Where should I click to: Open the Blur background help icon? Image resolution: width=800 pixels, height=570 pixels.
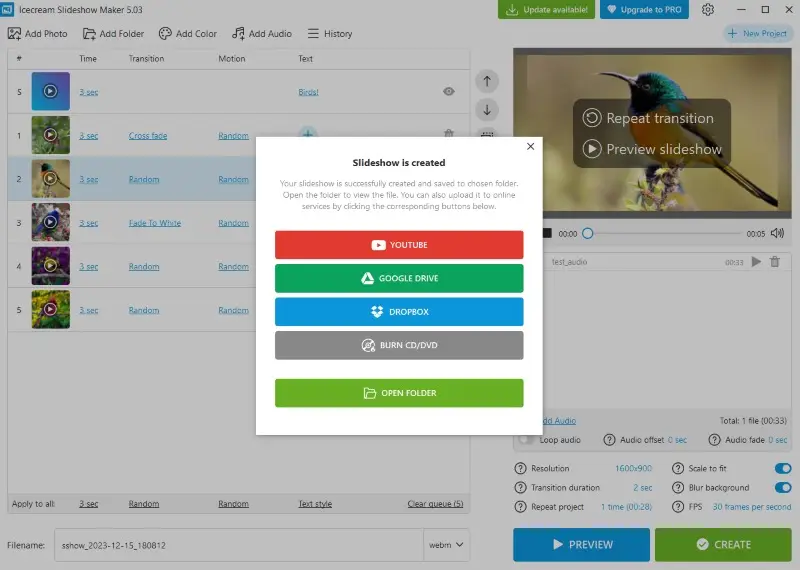(x=678, y=488)
